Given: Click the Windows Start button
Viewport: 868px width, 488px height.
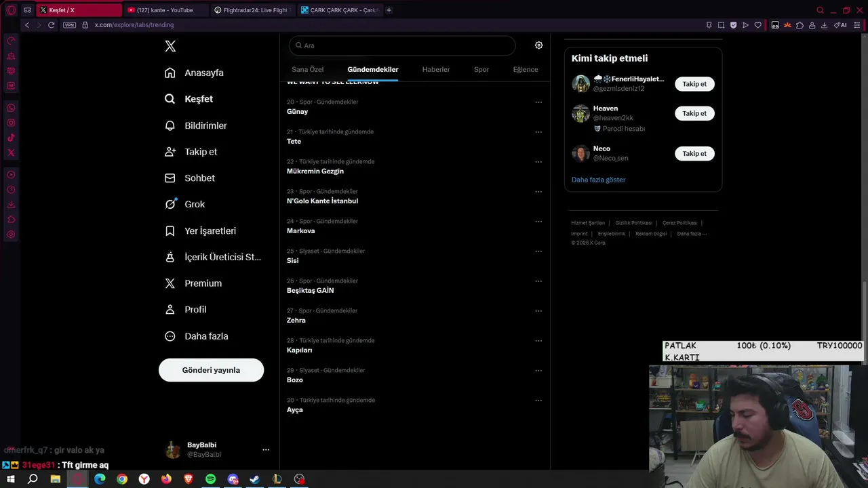Looking at the screenshot, I should (x=11, y=479).
